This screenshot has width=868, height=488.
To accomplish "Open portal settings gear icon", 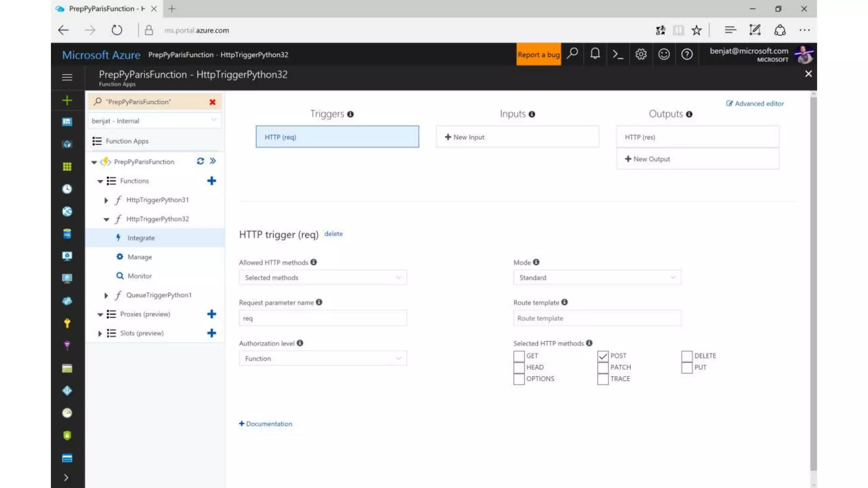I will point(641,54).
